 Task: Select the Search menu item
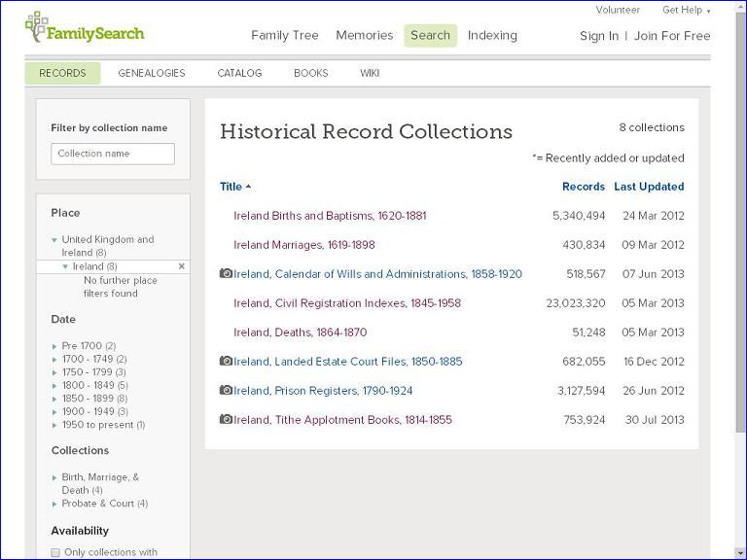(x=430, y=35)
